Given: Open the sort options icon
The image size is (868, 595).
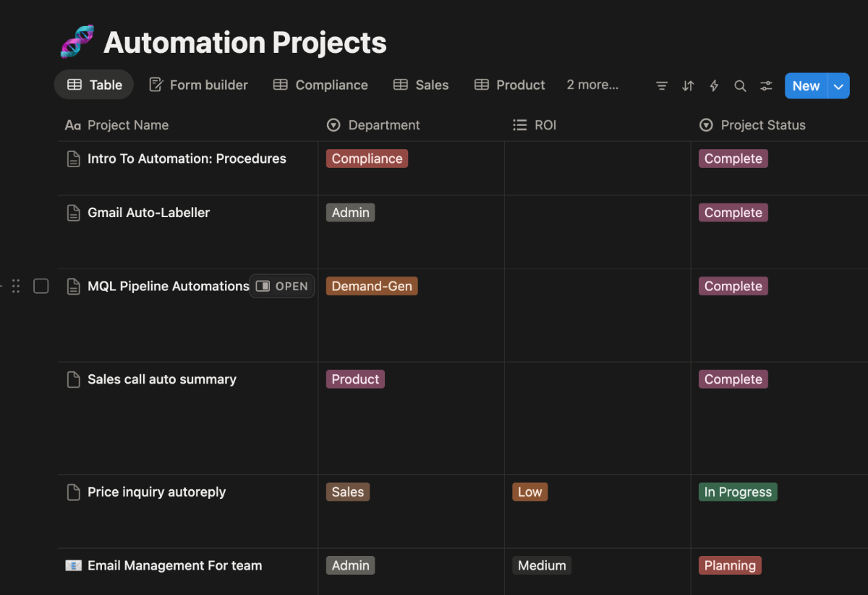Looking at the screenshot, I should [x=688, y=85].
